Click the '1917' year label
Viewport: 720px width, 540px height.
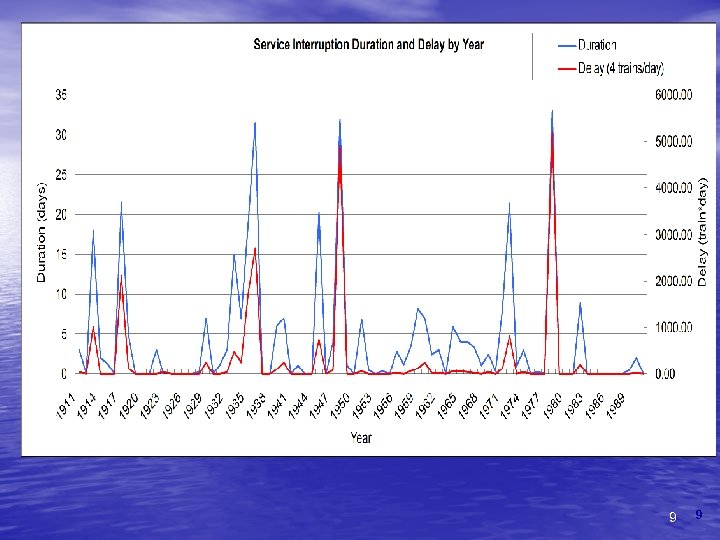(x=108, y=406)
